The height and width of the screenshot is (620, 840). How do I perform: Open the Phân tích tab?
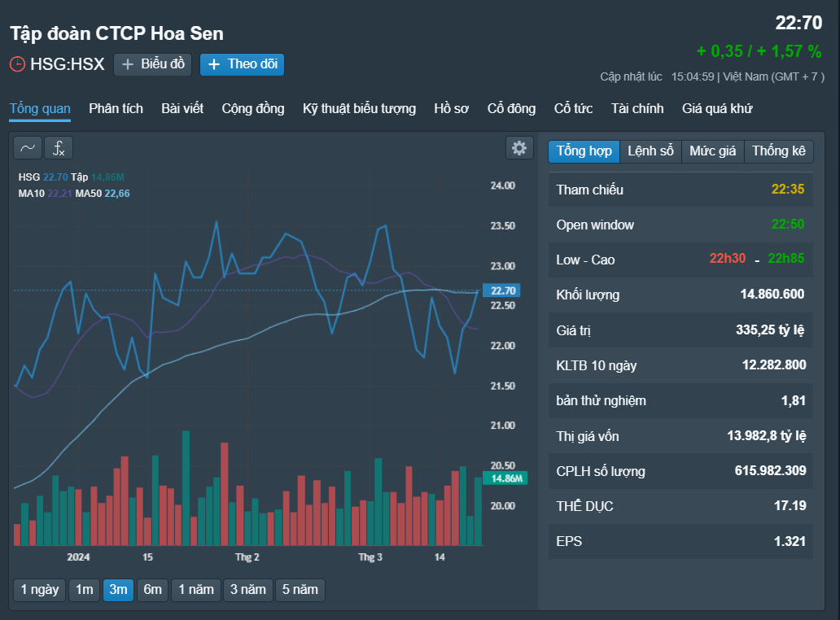click(x=116, y=109)
